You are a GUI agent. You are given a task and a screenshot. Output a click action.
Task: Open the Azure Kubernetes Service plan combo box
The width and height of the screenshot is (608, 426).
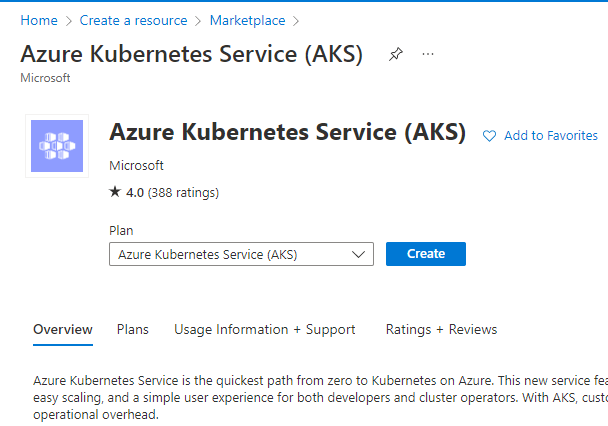pyautogui.click(x=241, y=254)
